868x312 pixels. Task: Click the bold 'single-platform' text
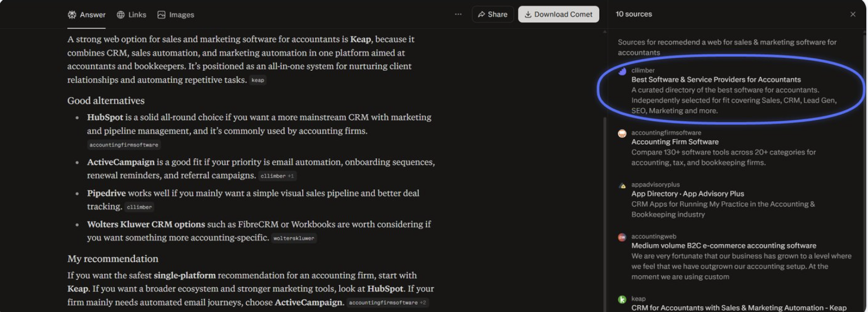[185, 275]
